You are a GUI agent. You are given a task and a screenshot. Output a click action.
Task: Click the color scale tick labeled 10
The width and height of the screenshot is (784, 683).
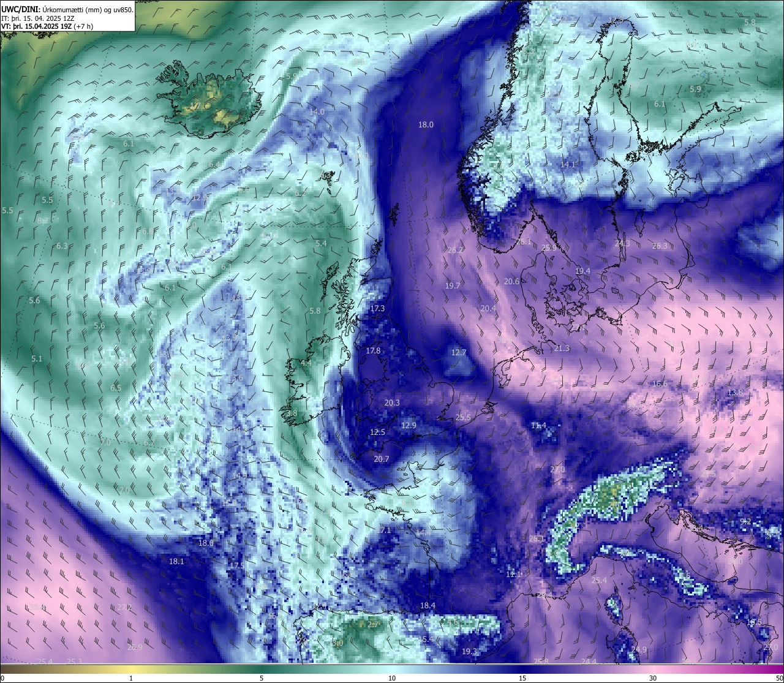pos(392,678)
